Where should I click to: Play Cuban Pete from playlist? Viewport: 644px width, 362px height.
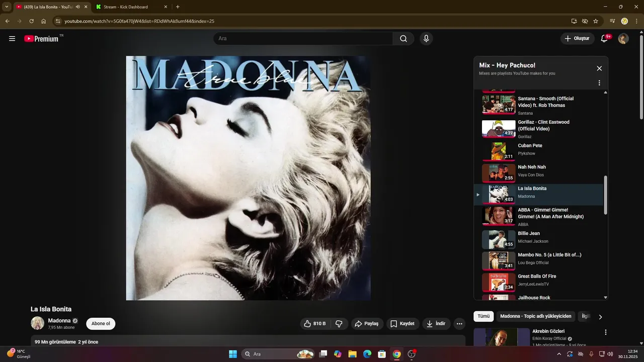tap(538, 150)
